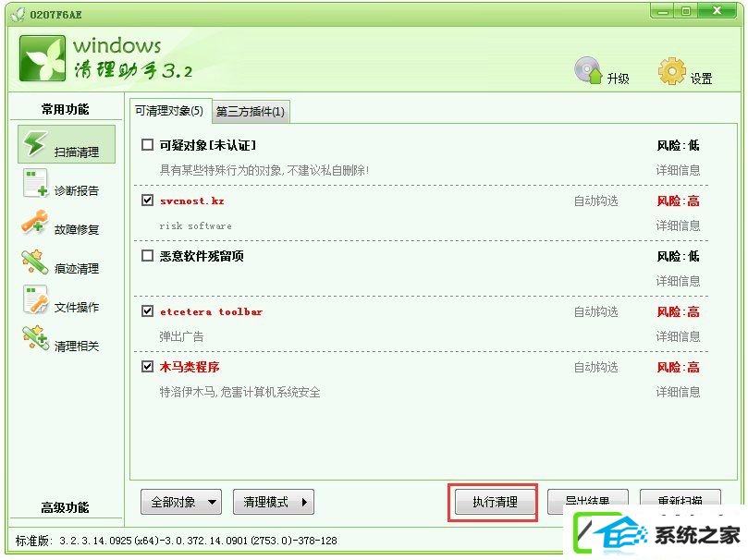
Task: Expand the 清理模式 arrow menu
Action: point(274,502)
